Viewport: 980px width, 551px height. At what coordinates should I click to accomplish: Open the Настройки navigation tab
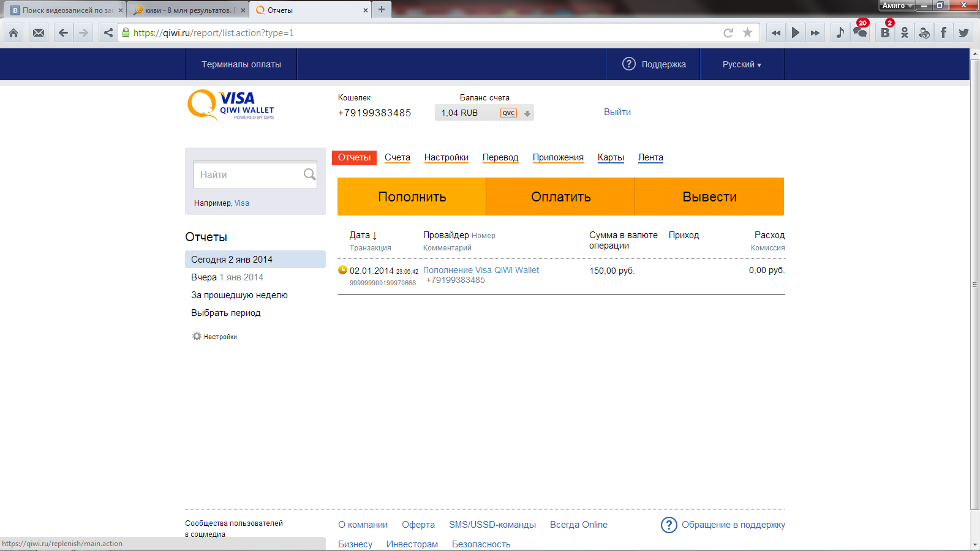[x=447, y=157]
